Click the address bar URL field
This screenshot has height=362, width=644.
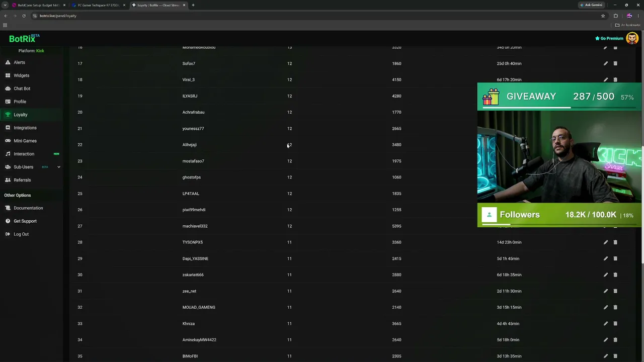(x=317, y=16)
